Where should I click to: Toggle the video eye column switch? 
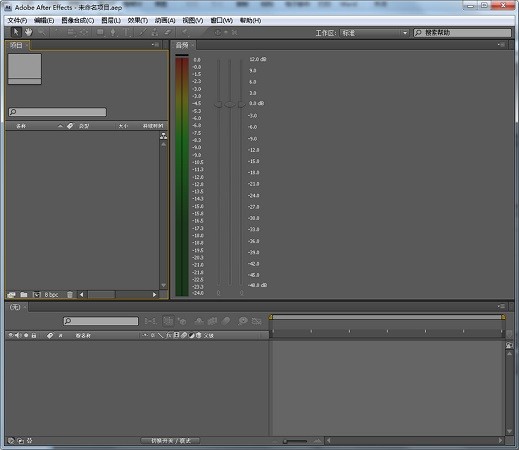coord(11,335)
